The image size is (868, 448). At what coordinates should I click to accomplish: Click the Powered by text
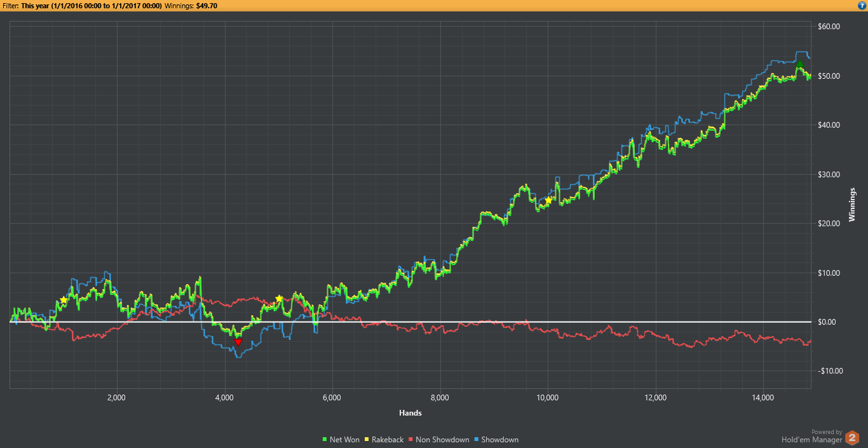(x=827, y=432)
